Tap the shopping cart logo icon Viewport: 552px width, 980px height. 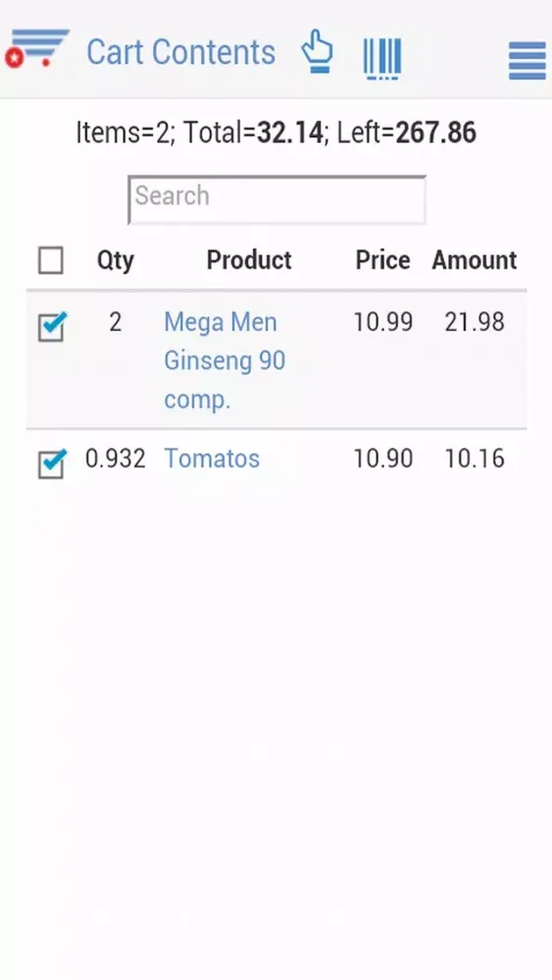click(37, 47)
